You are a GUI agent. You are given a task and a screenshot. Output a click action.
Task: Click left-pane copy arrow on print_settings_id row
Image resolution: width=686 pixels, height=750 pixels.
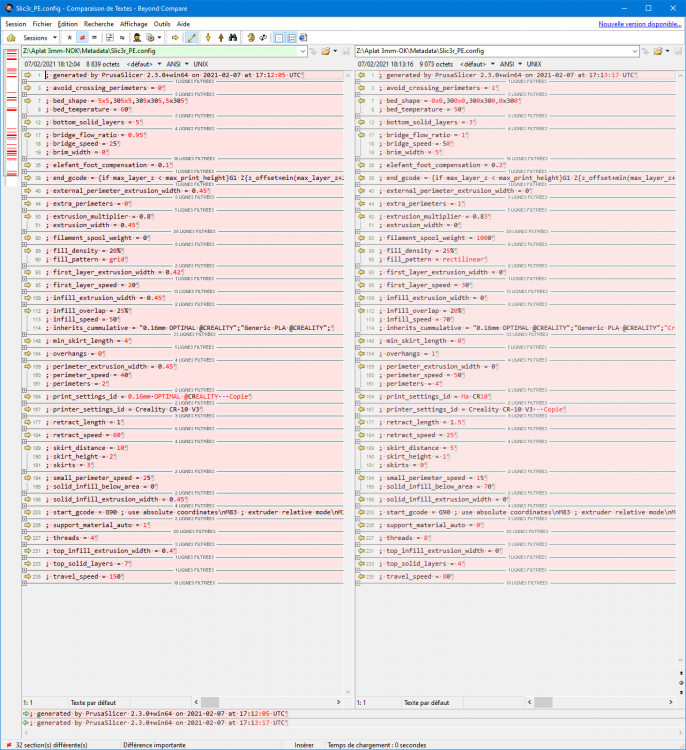coord(28,397)
